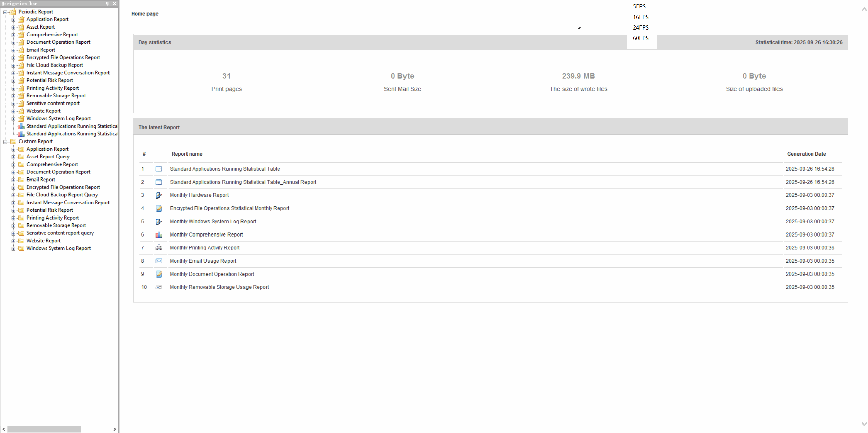
Task: Select 5FPS from the frame rate menu
Action: (x=639, y=6)
